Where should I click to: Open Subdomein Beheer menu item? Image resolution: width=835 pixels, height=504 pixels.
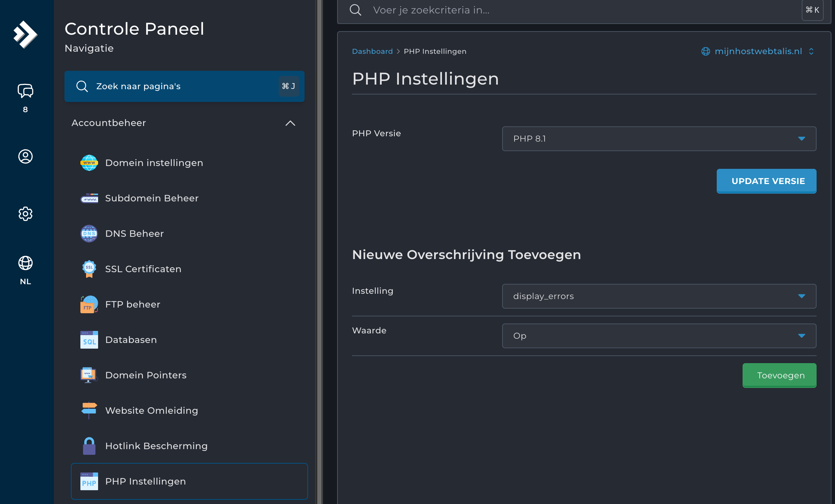coord(189,198)
